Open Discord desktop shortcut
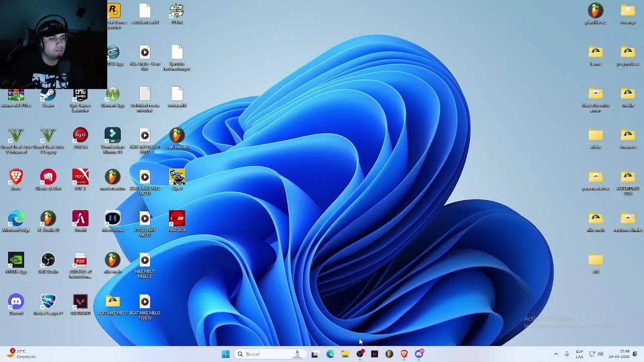This screenshot has width=644, height=362. pyautogui.click(x=16, y=305)
